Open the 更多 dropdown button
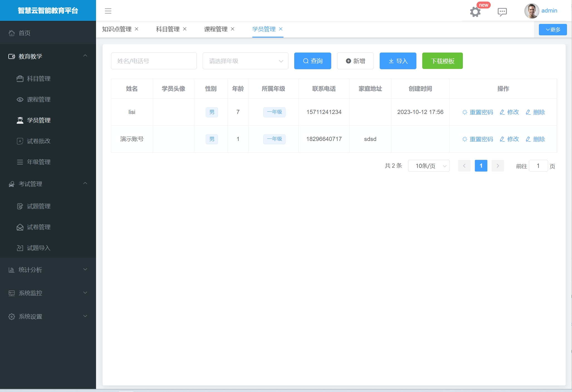Viewport: 572px width, 392px height. click(x=553, y=29)
